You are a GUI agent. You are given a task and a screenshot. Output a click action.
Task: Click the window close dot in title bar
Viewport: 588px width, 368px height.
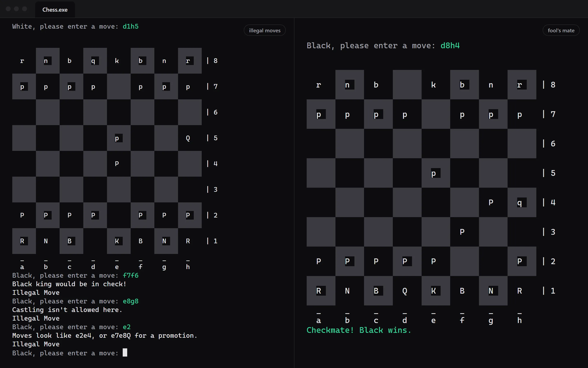(8, 9)
